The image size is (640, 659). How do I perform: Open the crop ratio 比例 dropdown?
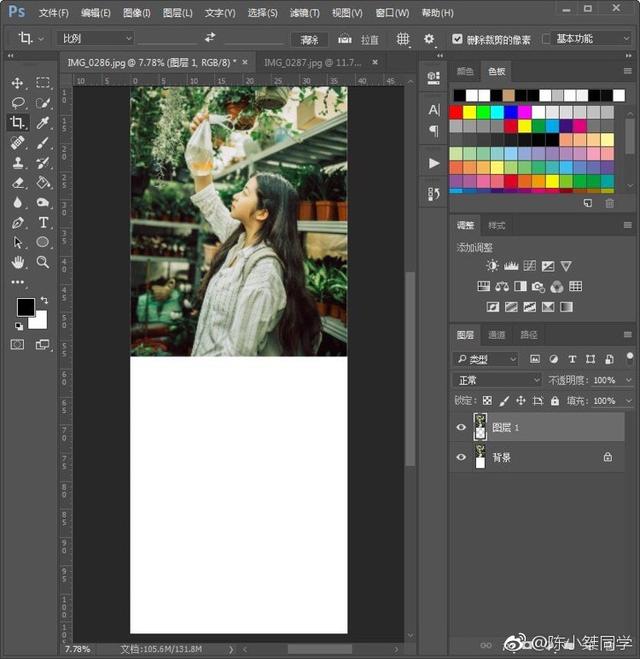pyautogui.click(x=95, y=39)
